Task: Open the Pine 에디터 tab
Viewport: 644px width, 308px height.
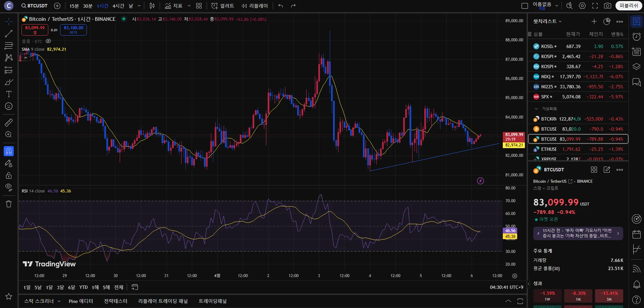Action: [81, 301]
